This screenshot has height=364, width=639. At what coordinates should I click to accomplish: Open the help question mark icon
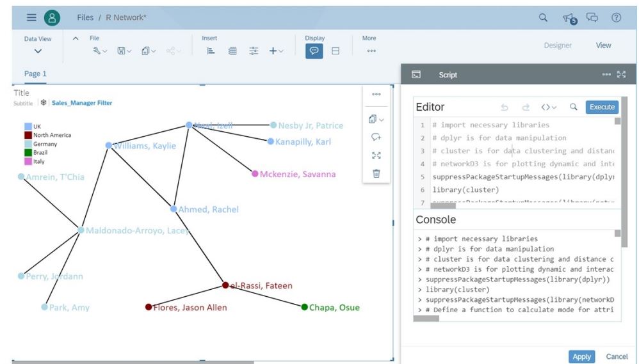click(x=617, y=18)
